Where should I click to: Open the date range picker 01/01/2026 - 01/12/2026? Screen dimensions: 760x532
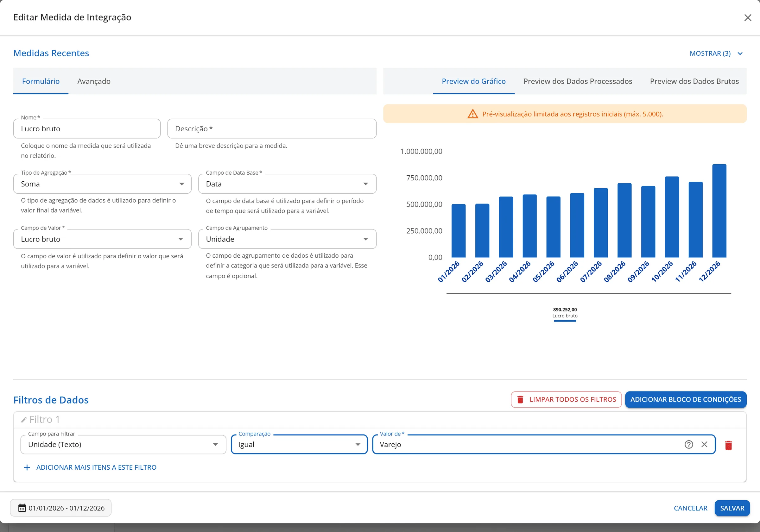(x=61, y=508)
